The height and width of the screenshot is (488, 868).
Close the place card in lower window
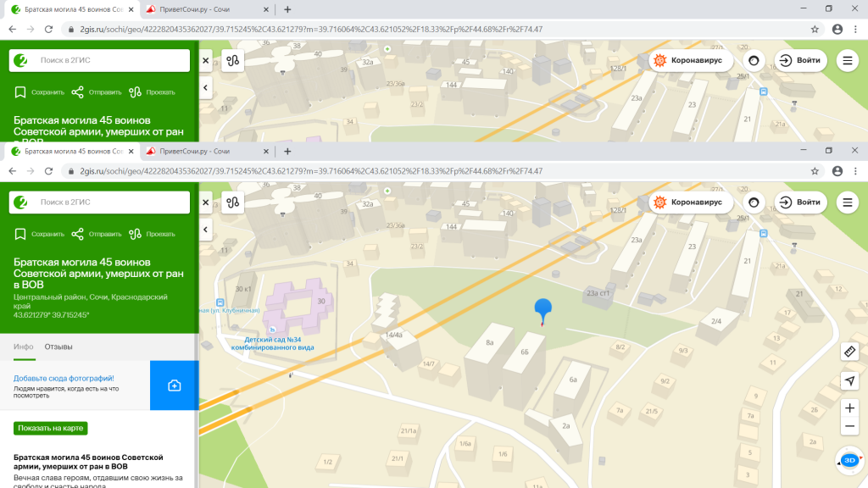[x=205, y=202]
